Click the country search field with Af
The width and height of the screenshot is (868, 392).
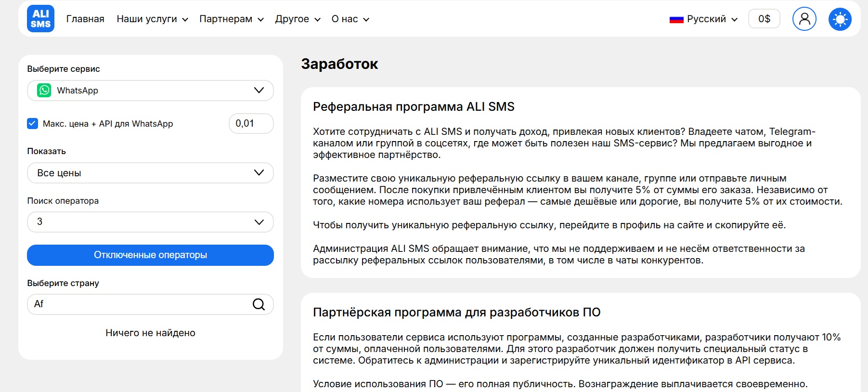pyautogui.click(x=140, y=304)
